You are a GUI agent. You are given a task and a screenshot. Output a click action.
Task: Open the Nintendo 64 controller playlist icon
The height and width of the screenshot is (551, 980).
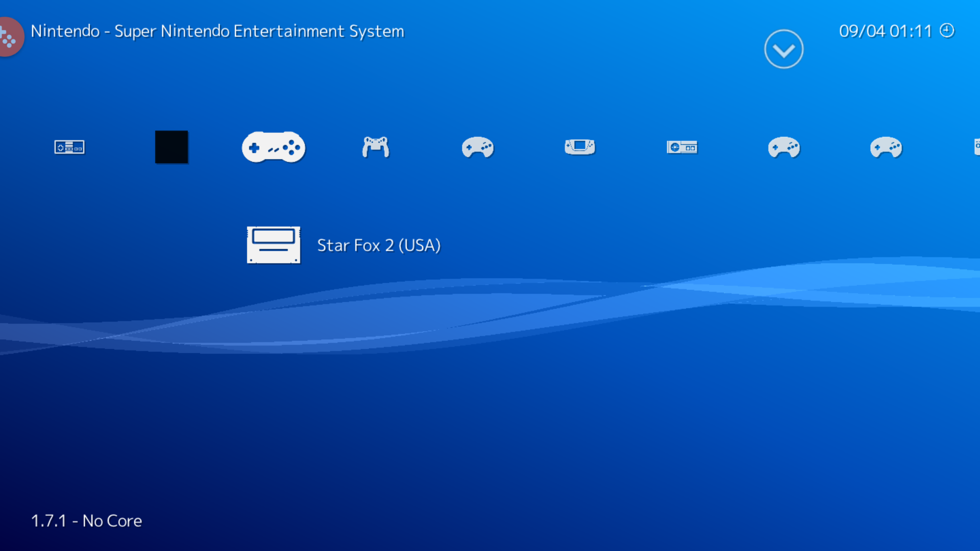[376, 147]
